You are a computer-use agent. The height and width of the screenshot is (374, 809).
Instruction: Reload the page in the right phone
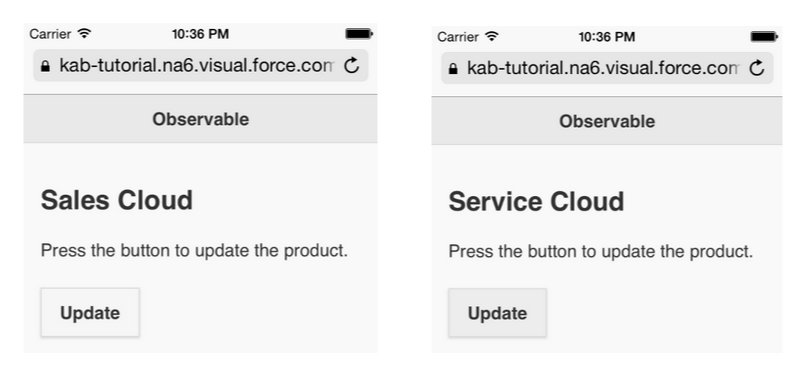click(757, 68)
